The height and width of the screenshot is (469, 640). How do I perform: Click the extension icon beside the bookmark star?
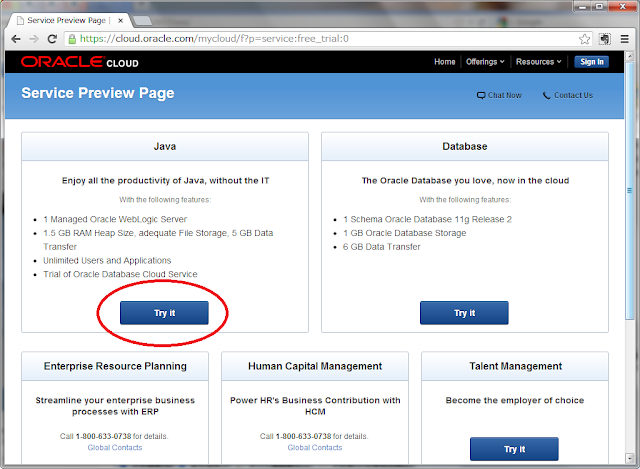[x=605, y=39]
